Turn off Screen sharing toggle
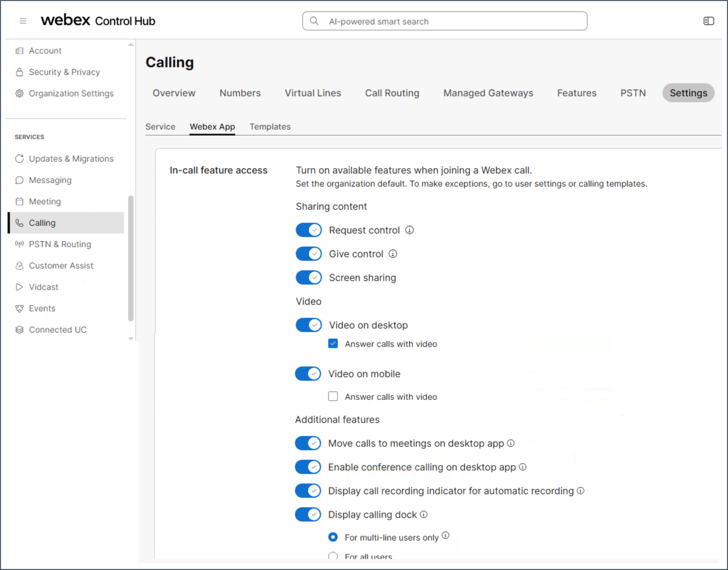This screenshot has height=570, width=728. [309, 278]
